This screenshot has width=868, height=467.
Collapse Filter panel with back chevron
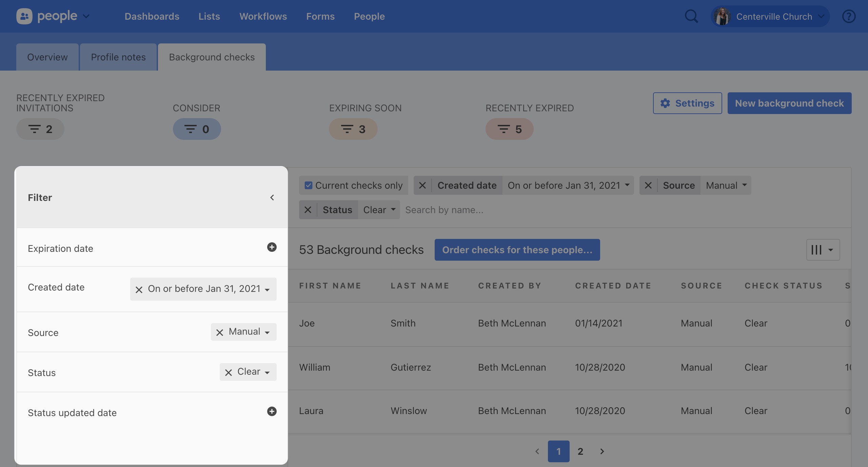[272, 198]
